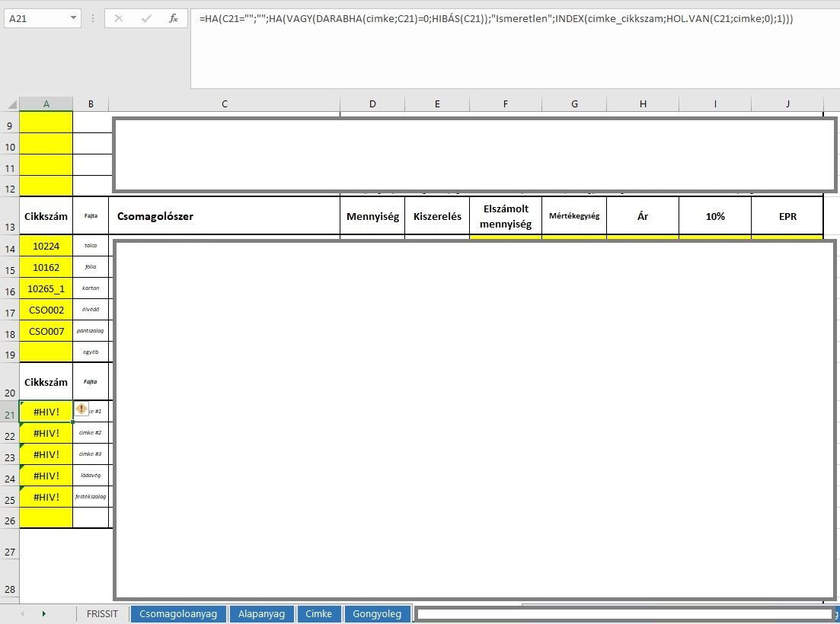Click the Cikkszám header in row 13
This screenshot has height=624, width=840.
(x=46, y=216)
